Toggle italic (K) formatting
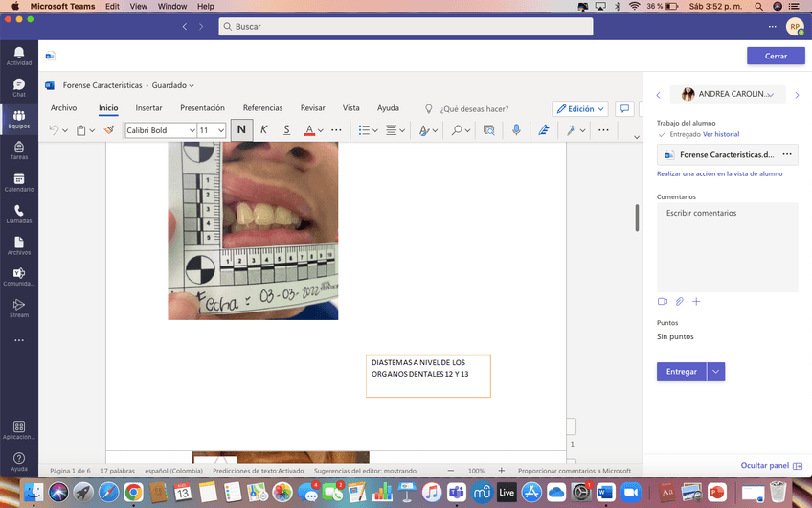Image resolution: width=812 pixels, height=508 pixels. coord(264,130)
